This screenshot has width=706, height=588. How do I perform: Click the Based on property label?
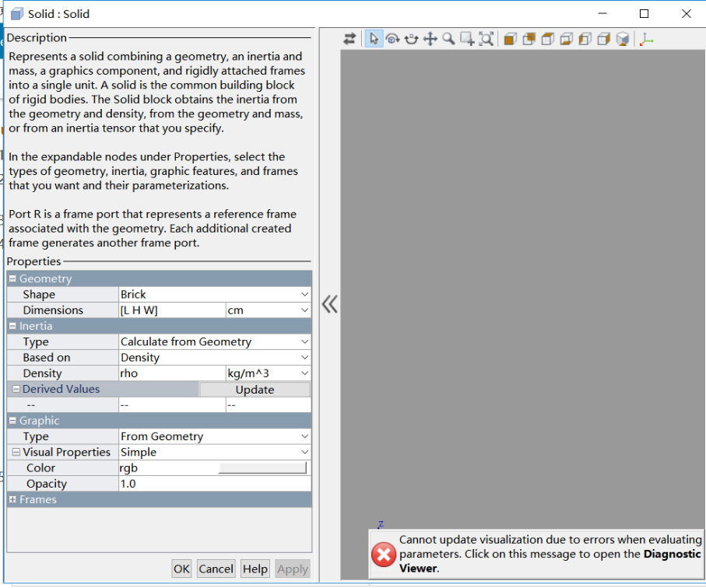tap(47, 357)
